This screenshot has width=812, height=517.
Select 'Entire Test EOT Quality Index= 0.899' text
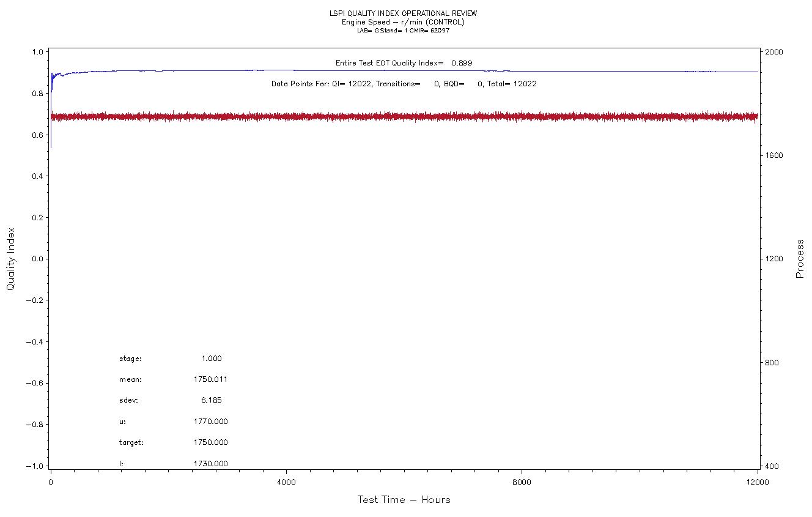404,63
